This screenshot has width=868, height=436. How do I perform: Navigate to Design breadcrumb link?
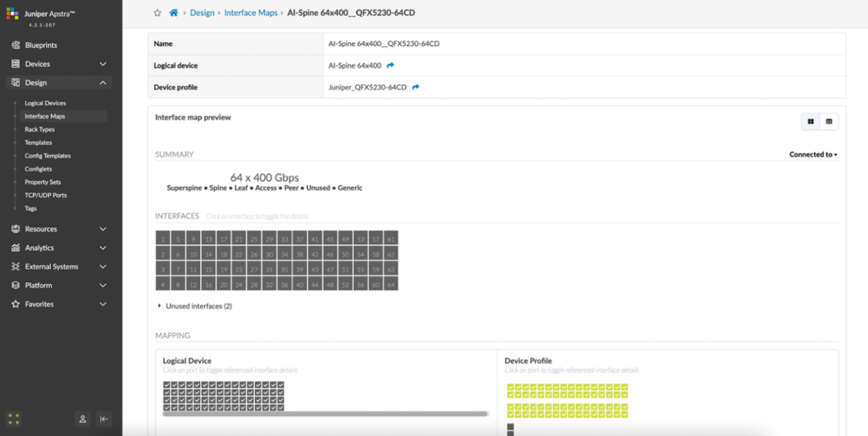202,13
